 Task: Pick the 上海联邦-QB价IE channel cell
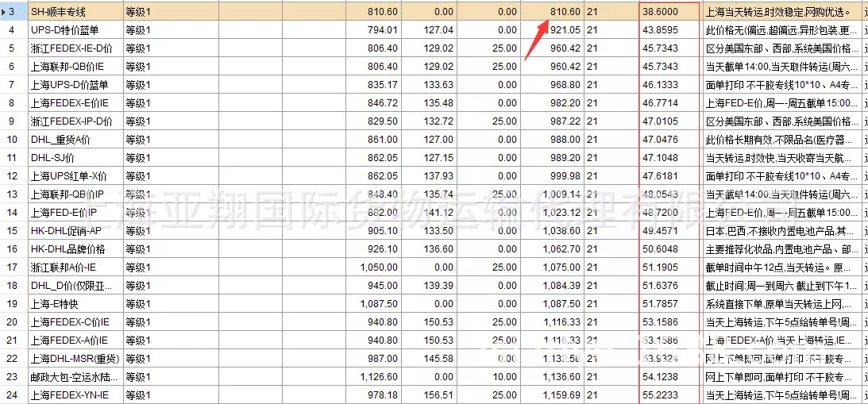pos(75,67)
